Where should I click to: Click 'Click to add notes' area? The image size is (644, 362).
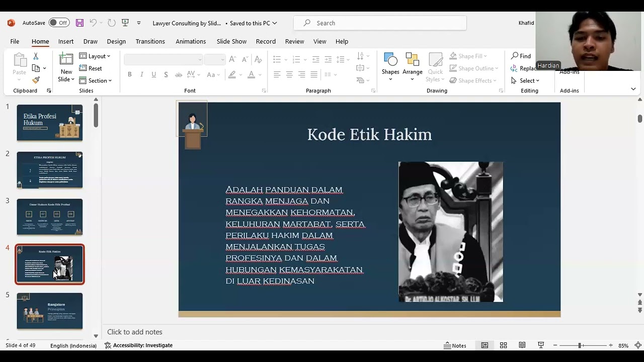click(135, 332)
